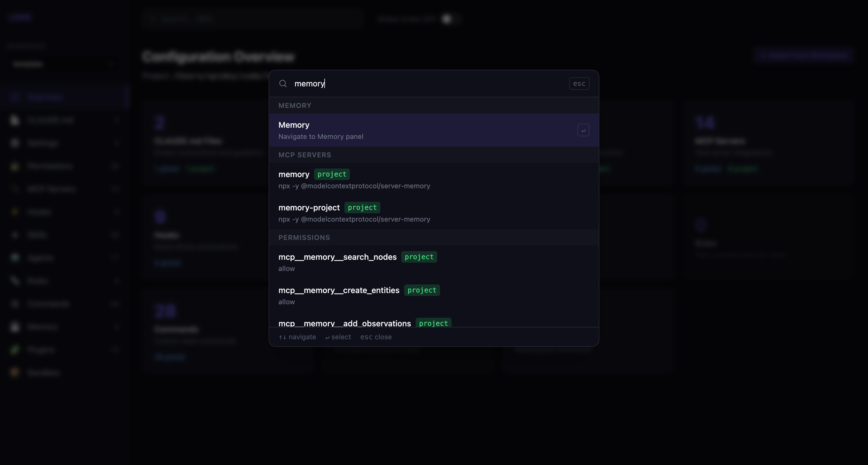
Task: Select the Agents icon in the sidebar
Action: (15, 257)
